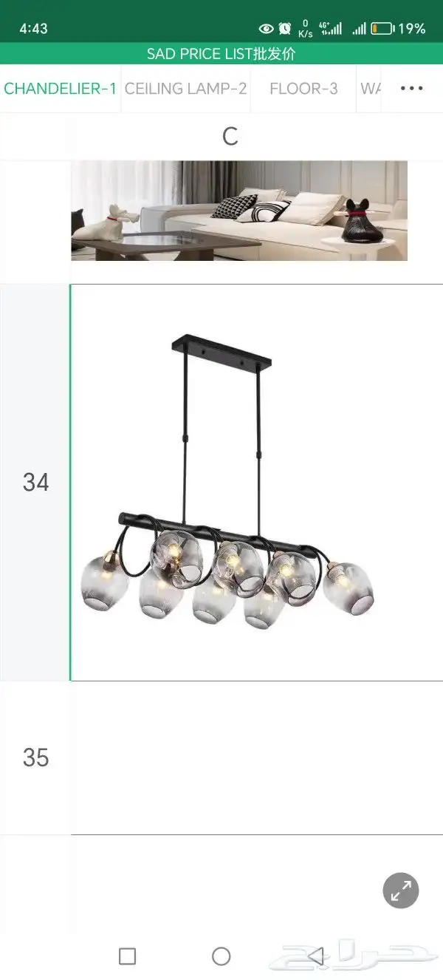Open the three-dots more sheets menu
This screenshot has height=980, width=443.
(x=411, y=89)
